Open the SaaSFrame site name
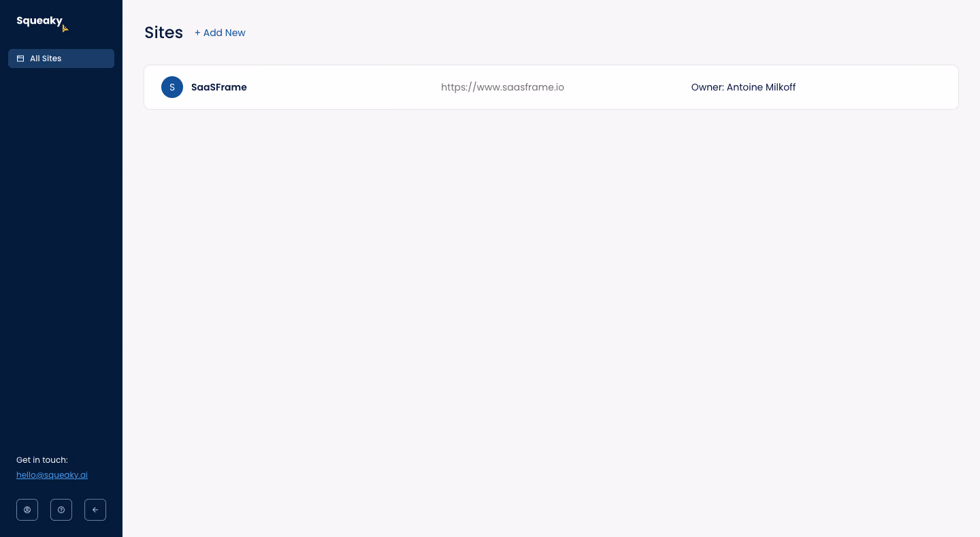The width and height of the screenshot is (980, 537). [219, 87]
